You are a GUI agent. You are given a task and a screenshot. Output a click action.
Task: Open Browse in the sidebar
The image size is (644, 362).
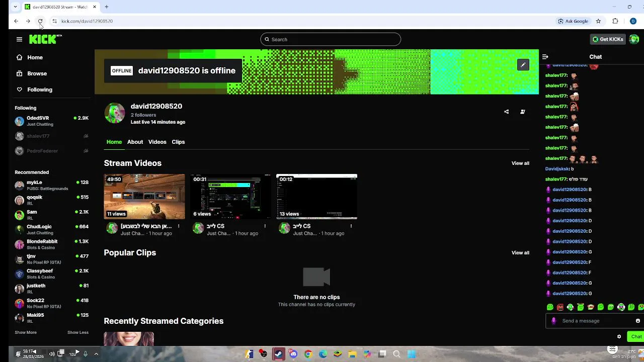[37, 73]
